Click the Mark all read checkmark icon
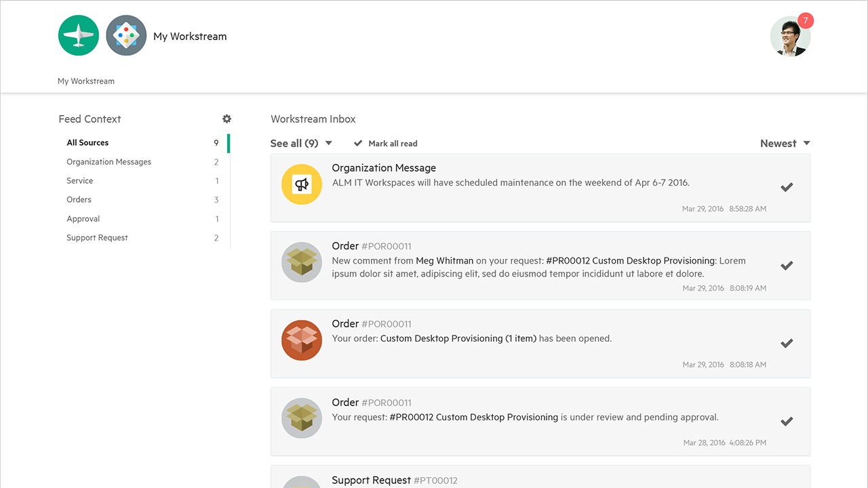 (x=358, y=143)
